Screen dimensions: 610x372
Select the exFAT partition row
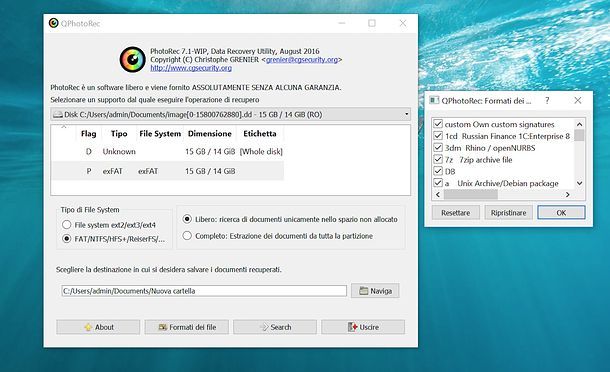(x=167, y=171)
